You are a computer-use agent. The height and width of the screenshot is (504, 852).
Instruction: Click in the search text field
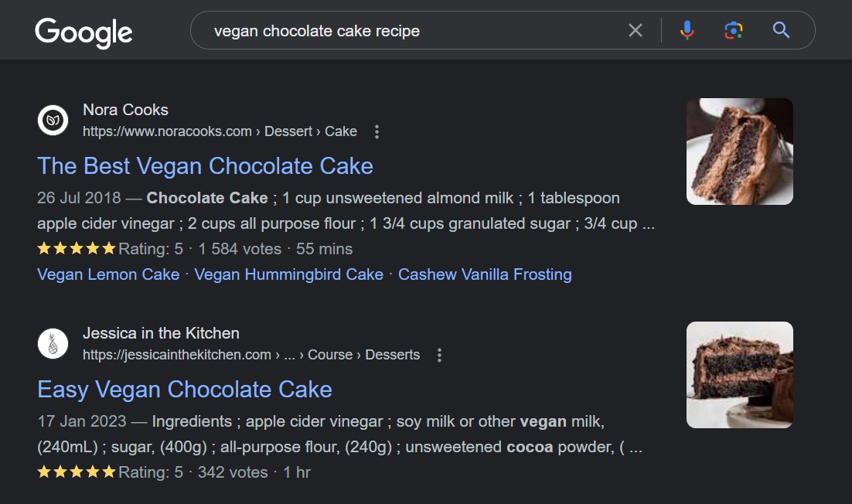[x=402, y=31]
